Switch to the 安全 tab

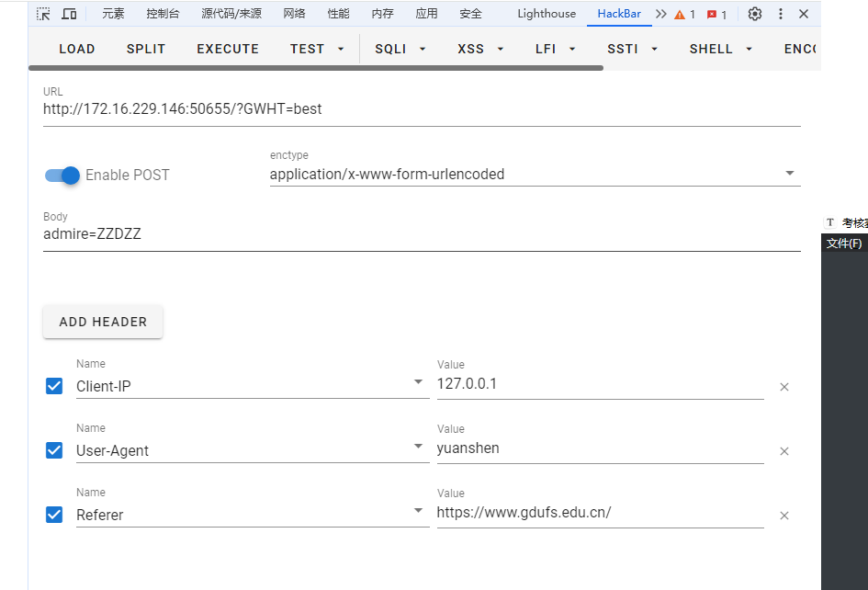(470, 14)
